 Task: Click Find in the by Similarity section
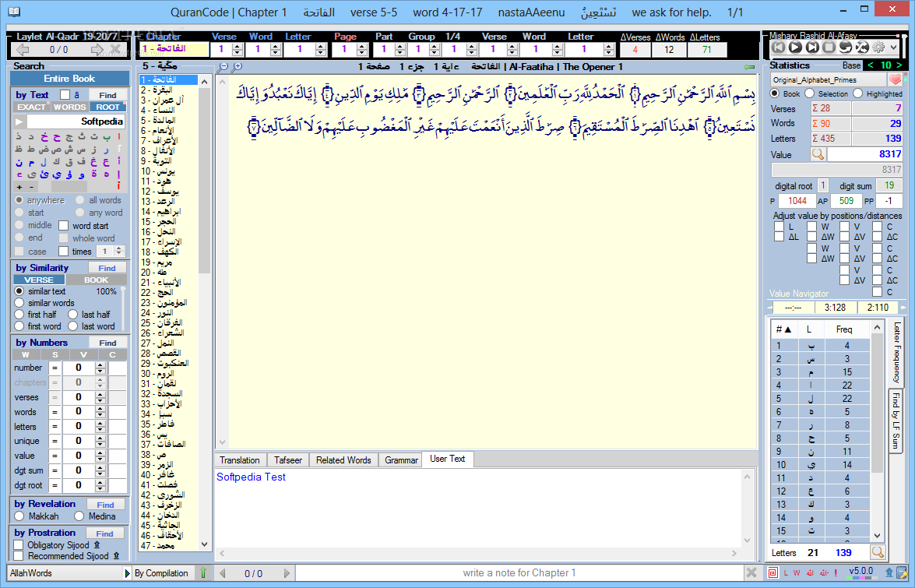pos(107,268)
